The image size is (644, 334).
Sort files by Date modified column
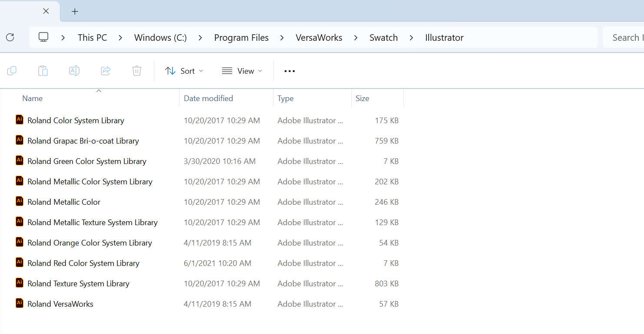click(x=208, y=98)
